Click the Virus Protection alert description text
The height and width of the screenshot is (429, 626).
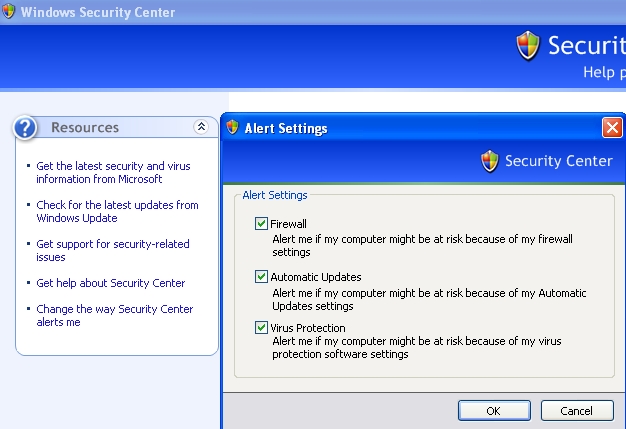pos(417,348)
